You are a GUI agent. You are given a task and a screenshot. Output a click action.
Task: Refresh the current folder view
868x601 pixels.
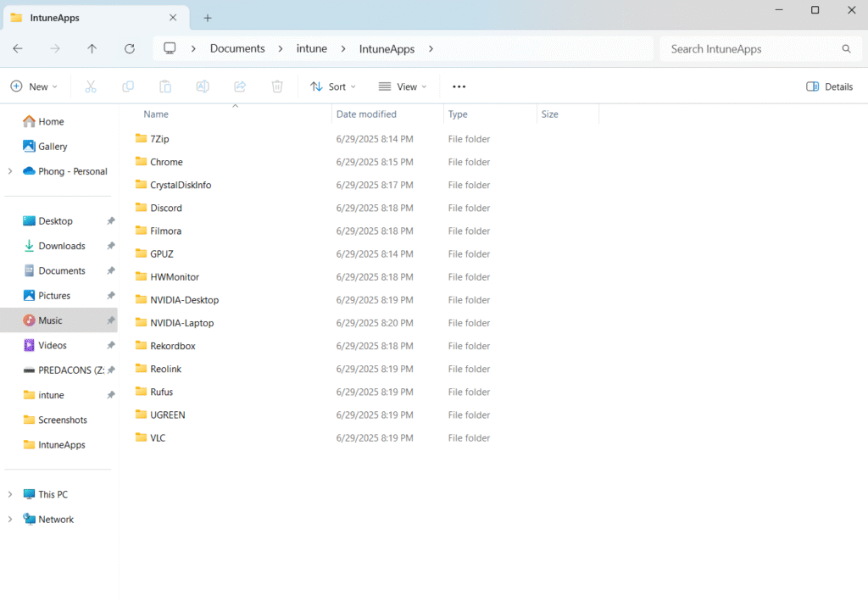click(130, 48)
